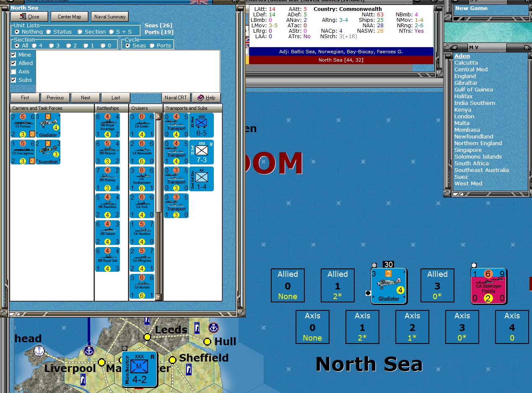Choose the CA Hawkins cruiser counter
Viewport: 532px width, 393px height.
coord(142,233)
